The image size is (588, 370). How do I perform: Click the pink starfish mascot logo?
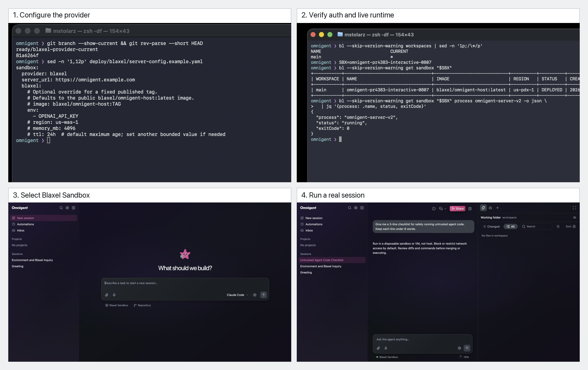(185, 254)
